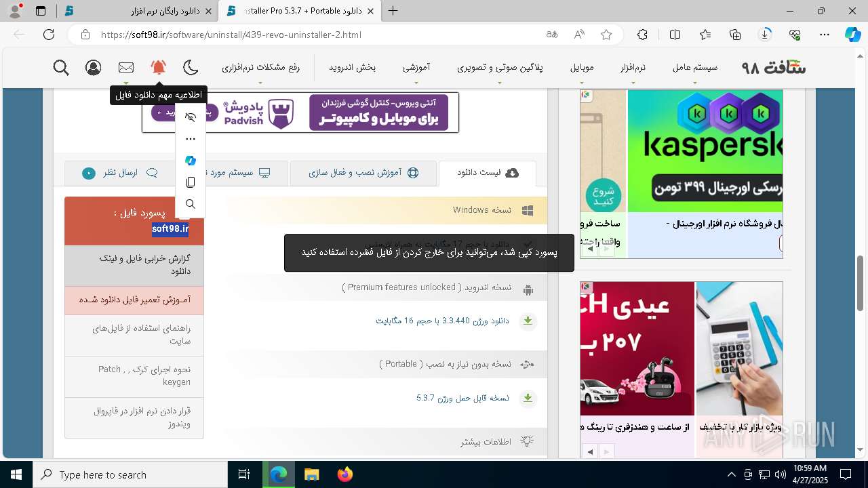Screen dimensions: 868x488
Task: Click the soft98.ir password text
Action: pyautogui.click(x=170, y=229)
